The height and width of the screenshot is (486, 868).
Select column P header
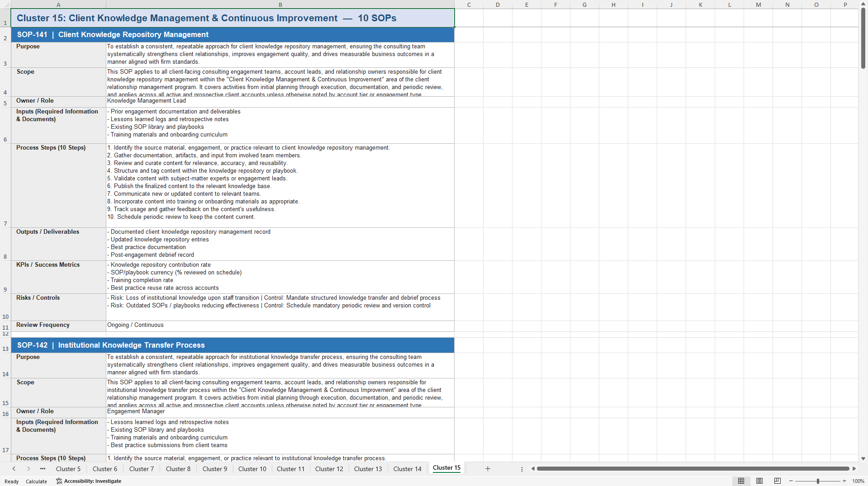coord(845,5)
